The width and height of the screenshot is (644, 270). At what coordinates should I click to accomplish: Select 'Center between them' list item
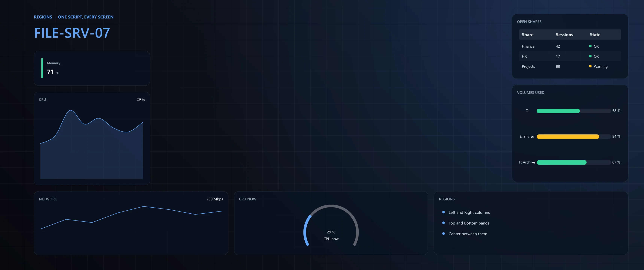click(468, 234)
